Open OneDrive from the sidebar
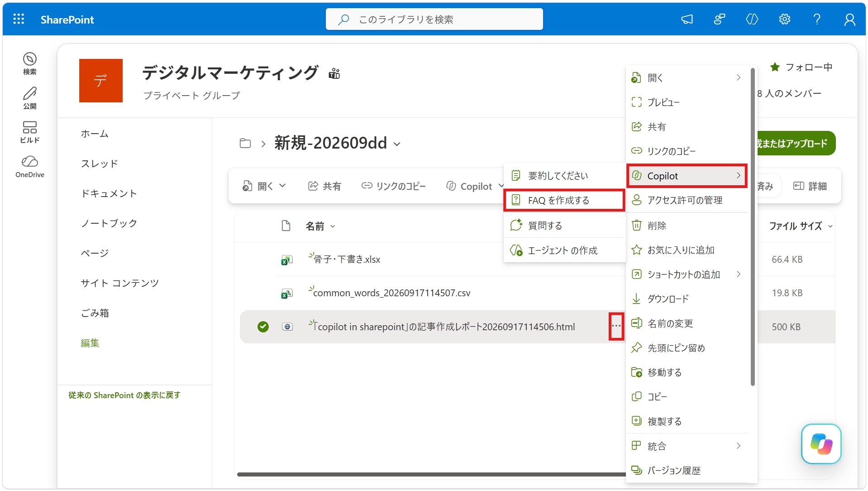868x491 pixels. pos(30,167)
